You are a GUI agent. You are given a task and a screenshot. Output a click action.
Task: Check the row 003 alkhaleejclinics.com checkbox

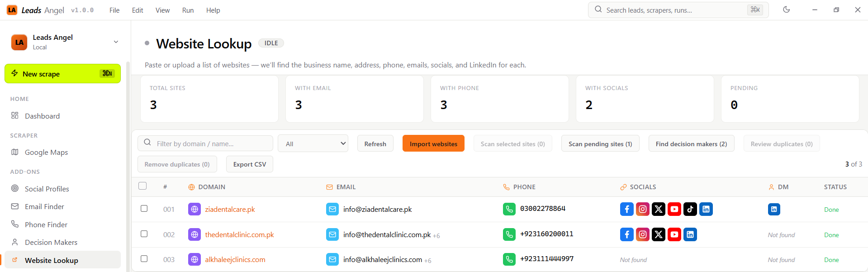click(144, 259)
